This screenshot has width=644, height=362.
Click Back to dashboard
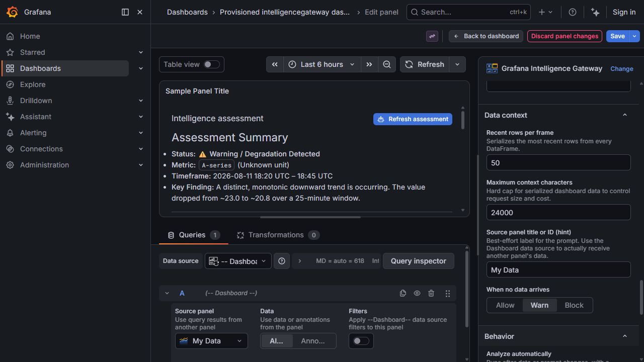tap(486, 36)
